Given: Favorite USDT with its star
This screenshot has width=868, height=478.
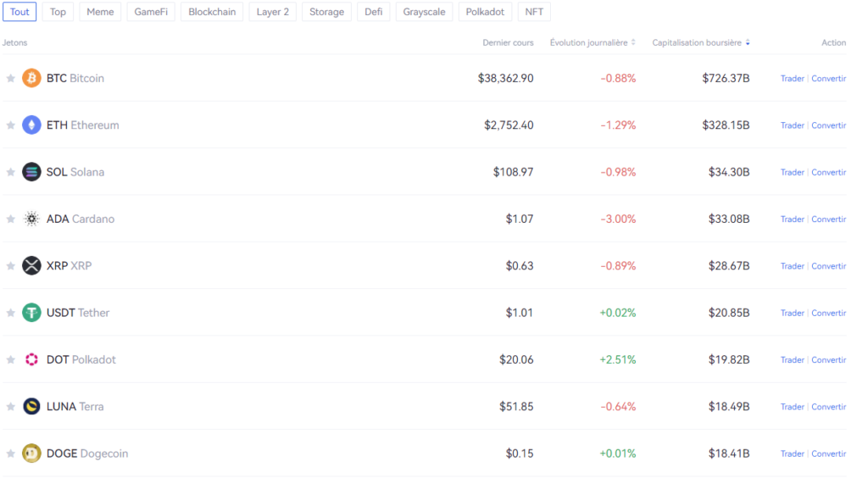Looking at the screenshot, I should coord(10,313).
